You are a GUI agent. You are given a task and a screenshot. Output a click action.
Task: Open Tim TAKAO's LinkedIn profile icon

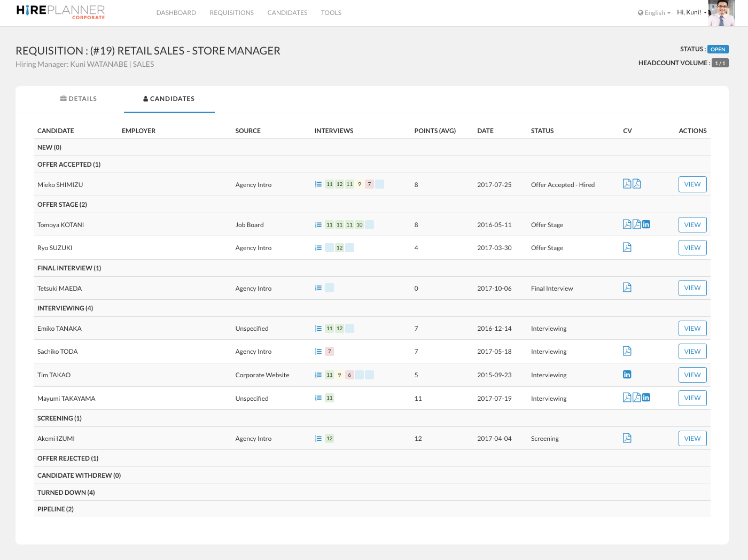pyautogui.click(x=627, y=375)
